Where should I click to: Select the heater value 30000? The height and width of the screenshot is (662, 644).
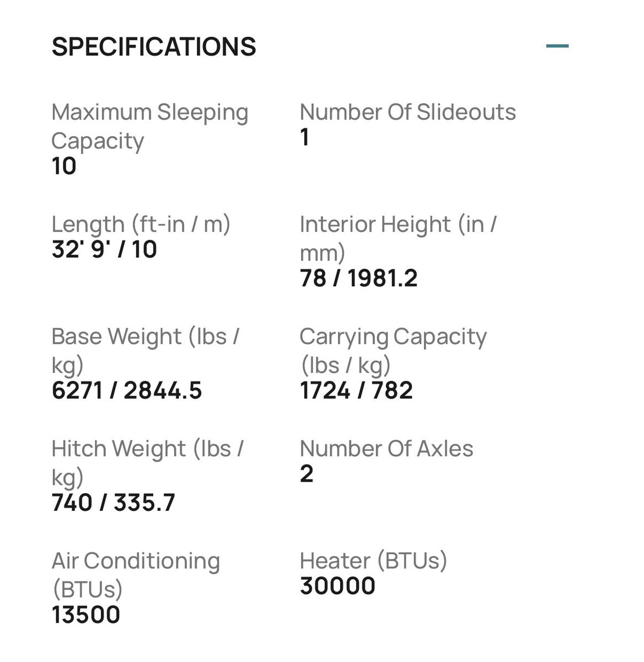point(337,586)
